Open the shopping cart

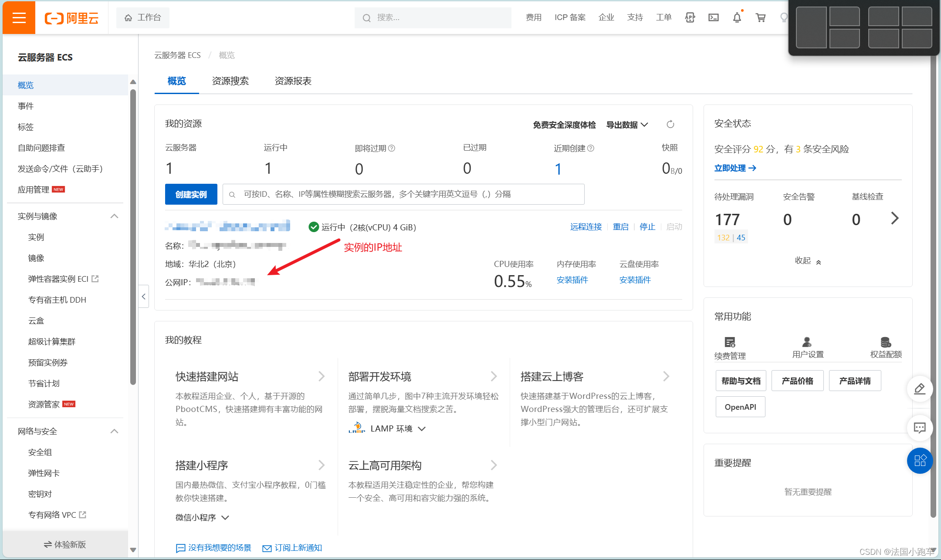(x=760, y=17)
